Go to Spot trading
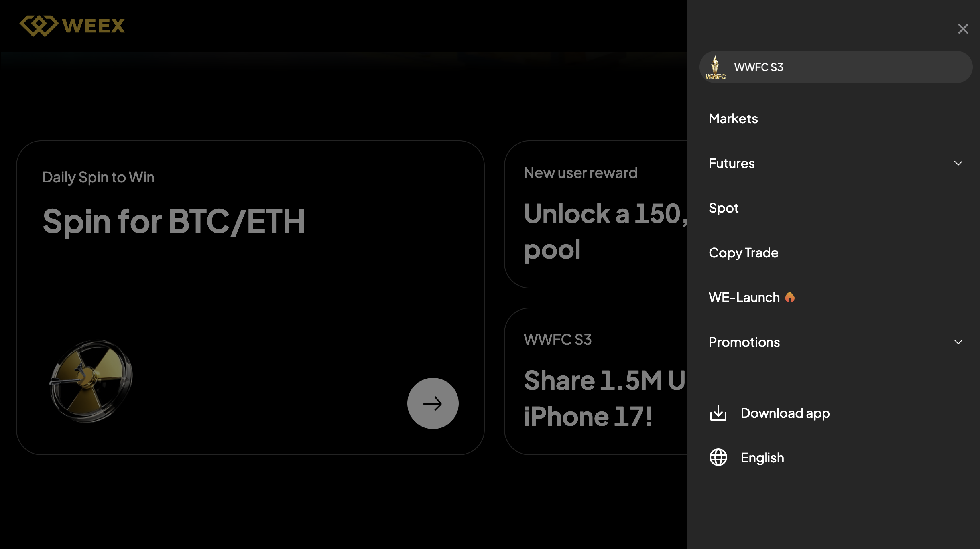This screenshot has height=549, width=980. [x=724, y=208]
